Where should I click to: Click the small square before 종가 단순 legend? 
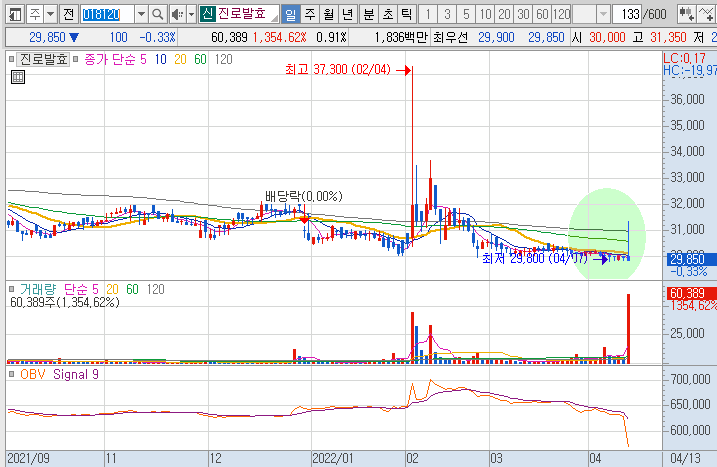point(75,59)
